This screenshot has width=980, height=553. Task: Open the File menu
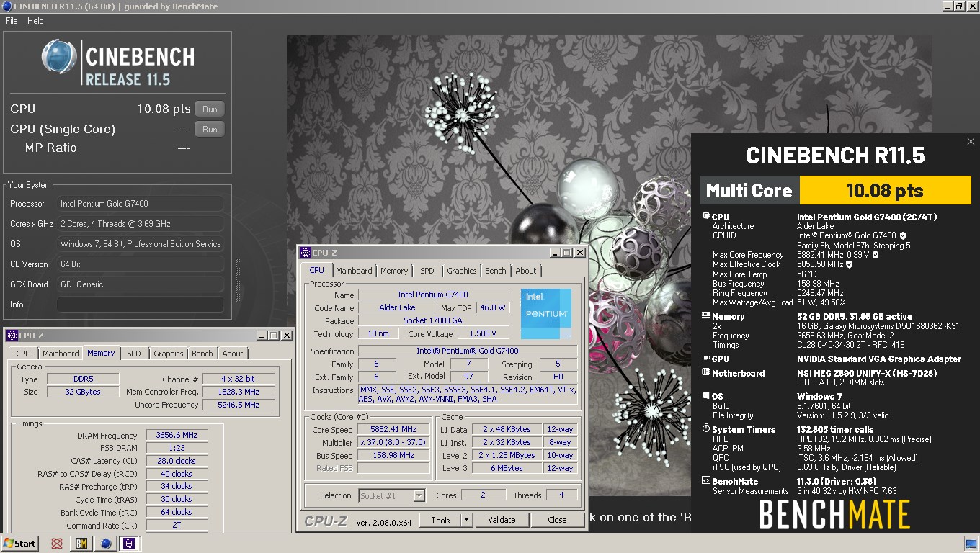12,21
